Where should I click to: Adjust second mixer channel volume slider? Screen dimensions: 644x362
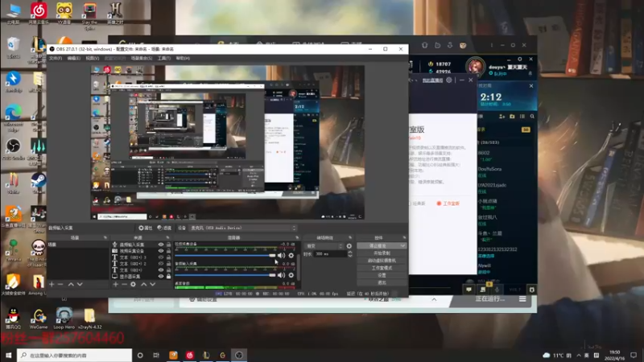tap(225, 275)
